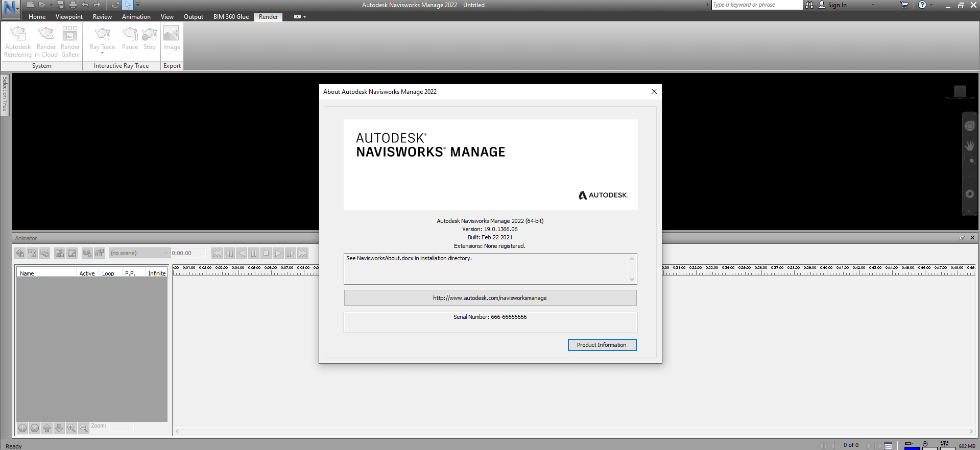Click the Product Information button
980x450 pixels.
(602, 345)
